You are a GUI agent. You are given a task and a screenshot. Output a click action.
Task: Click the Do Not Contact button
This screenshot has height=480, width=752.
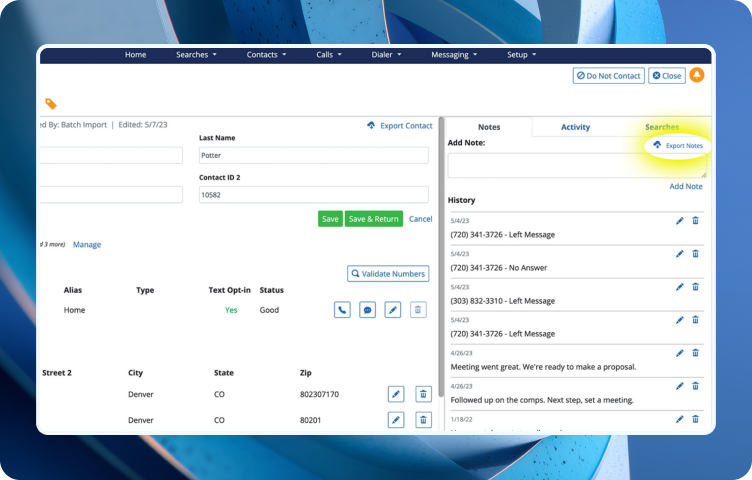tap(608, 76)
